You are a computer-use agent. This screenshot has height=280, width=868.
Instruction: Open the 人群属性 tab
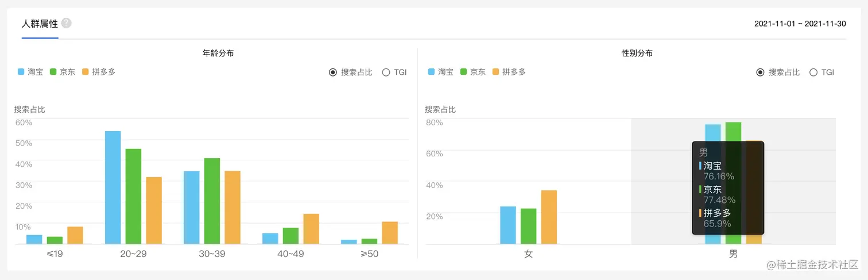pyautogui.click(x=40, y=24)
